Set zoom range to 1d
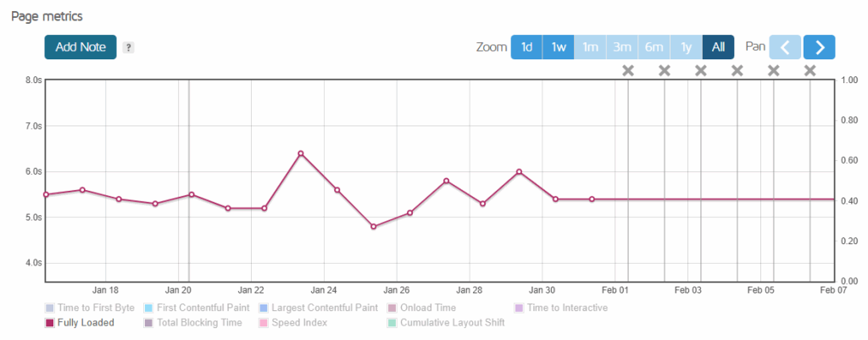The image size is (868, 340). click(x=526, y=47)
